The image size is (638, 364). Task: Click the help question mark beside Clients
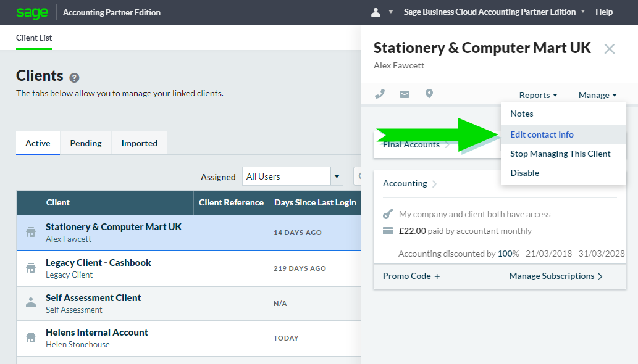pos(74,78)
